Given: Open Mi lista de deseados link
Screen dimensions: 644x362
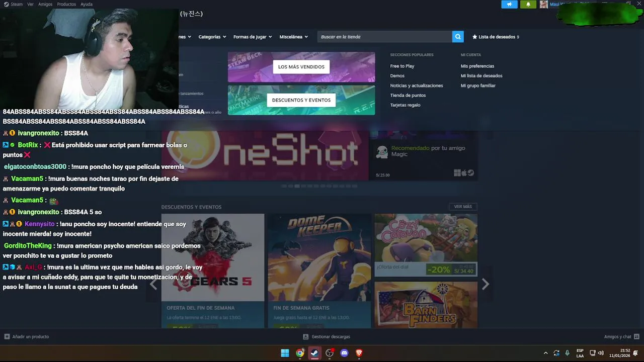Looking at the screenshot, I should (x=481, y=76).
